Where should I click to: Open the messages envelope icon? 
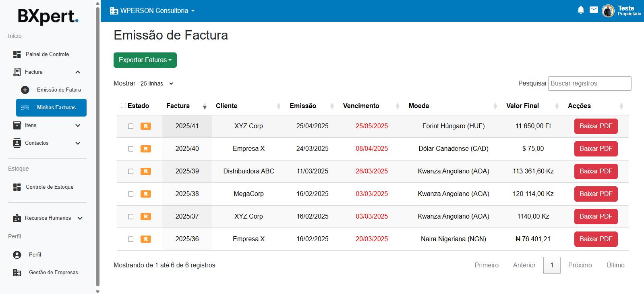pos(594,10)
